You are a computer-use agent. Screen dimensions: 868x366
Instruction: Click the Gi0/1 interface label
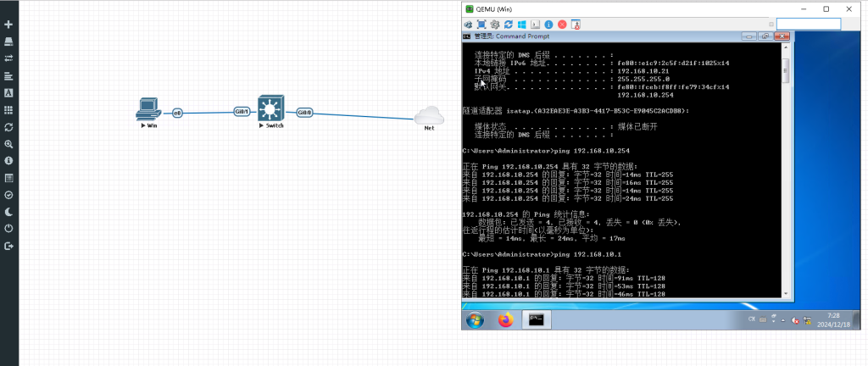click(242, 112)
